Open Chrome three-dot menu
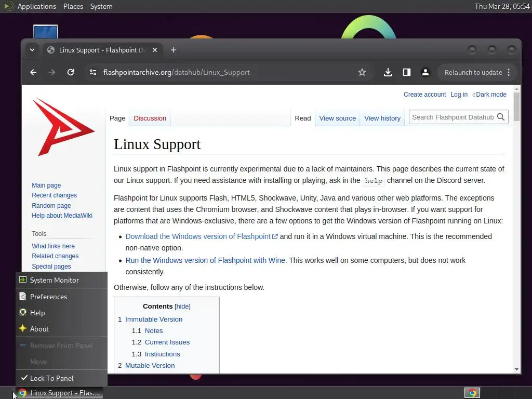The height and width of the screenshot is (399, 532). click(509, 72)
